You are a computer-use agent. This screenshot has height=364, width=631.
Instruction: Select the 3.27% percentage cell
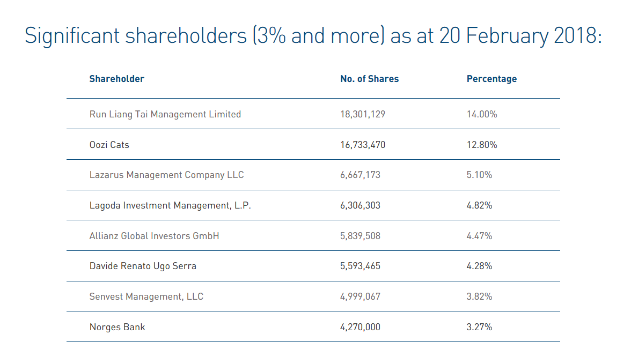click(479, 327)
